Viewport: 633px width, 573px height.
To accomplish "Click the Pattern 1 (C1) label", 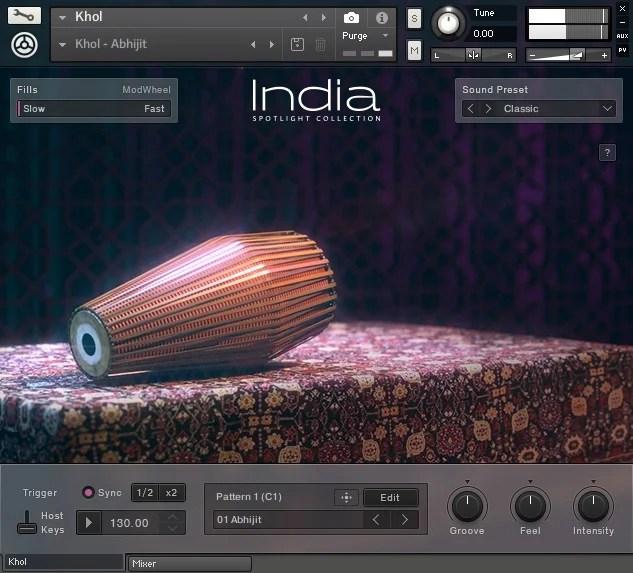I will point(249,497).
